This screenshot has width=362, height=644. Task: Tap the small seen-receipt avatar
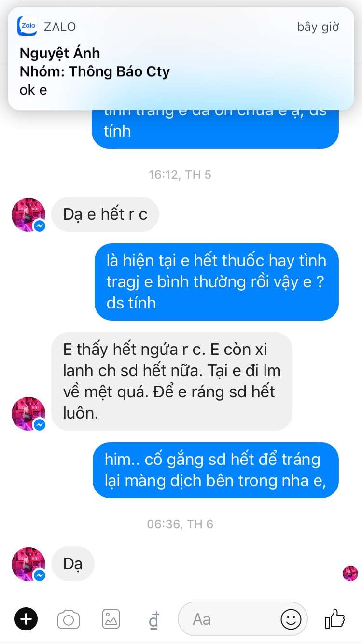click(x=350, y=573)
